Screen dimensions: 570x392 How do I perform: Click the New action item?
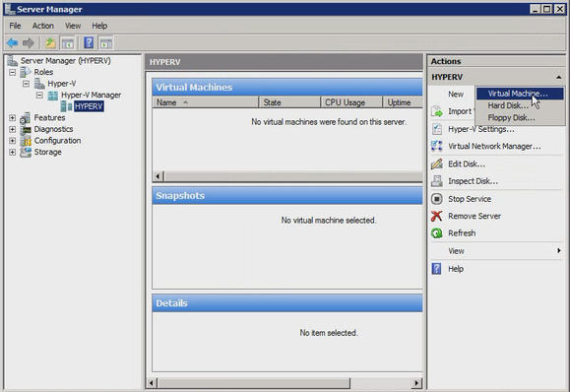456,95
